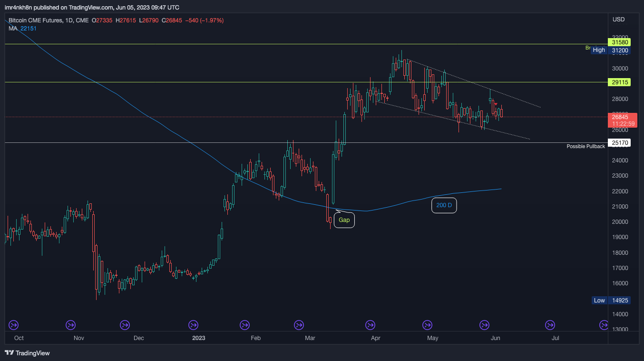Viewport: 644px width, 361px height.
Task: Click the TradingView logo
Action: [27, 353]
